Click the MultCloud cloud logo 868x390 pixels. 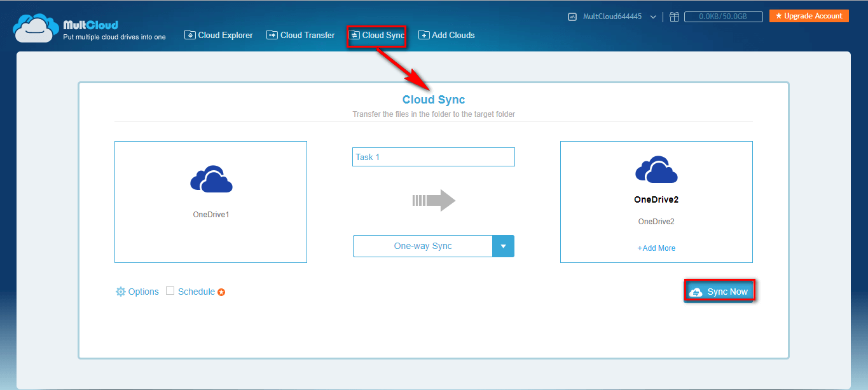pyautogui.click(x=36, y=27)
